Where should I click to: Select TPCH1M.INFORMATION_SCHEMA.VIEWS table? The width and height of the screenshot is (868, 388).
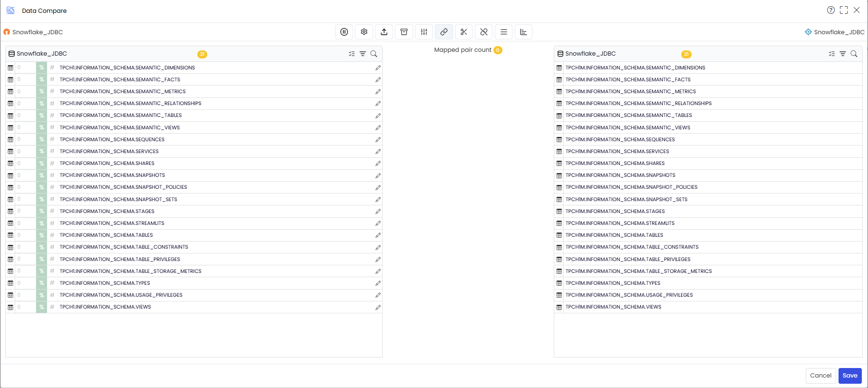click(x=613, y=307)
